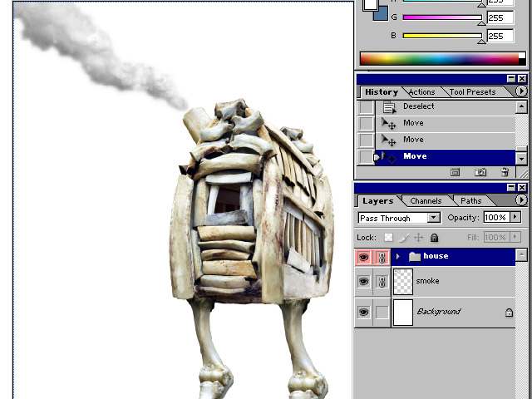
Task: Hide the house layer group
Action: [363, 257]
